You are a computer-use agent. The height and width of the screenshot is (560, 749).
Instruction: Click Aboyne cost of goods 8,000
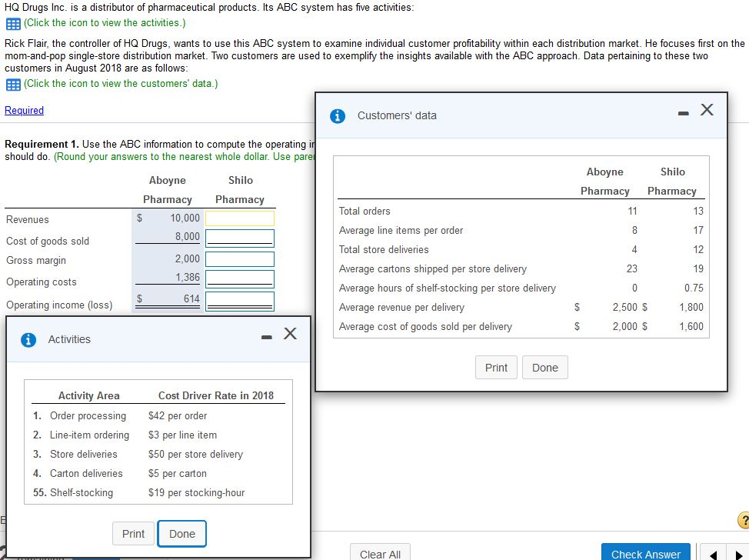(x=188, y=236)
